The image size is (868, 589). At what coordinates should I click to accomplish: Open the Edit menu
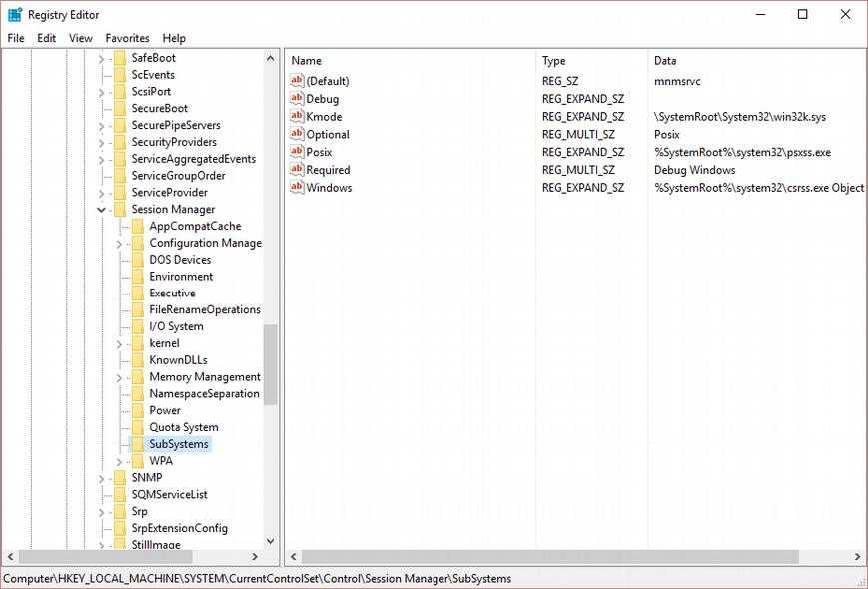(47, 38)
